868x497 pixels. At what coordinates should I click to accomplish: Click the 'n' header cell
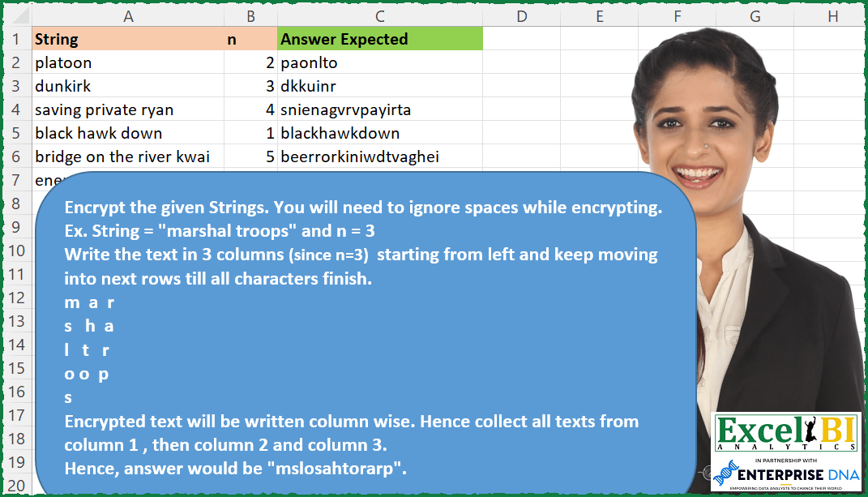(250, 39)
